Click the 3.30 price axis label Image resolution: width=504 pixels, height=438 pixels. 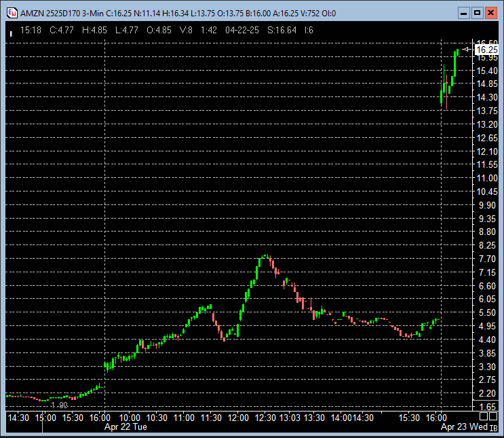click(x=487, y=367)
